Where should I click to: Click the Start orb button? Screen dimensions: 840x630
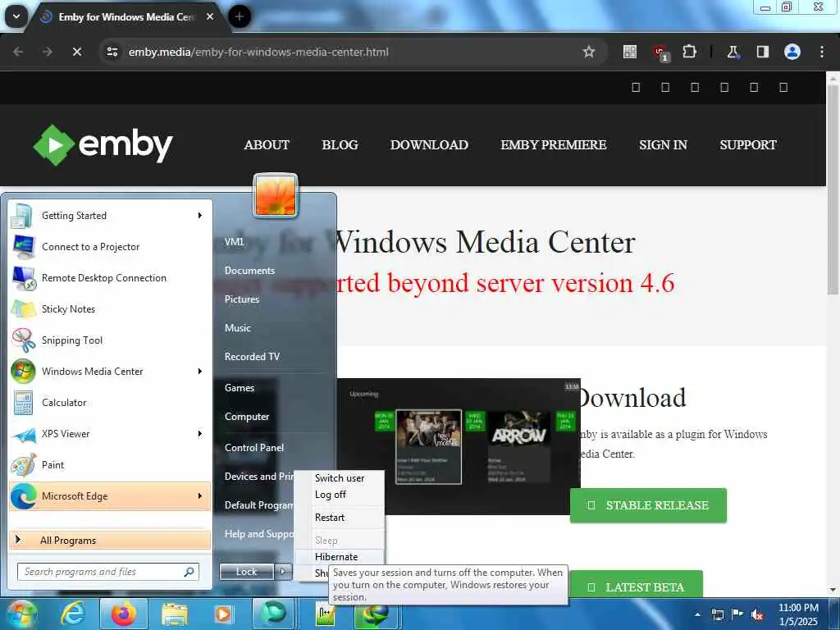pyautogui.click(x=21, y=614)
